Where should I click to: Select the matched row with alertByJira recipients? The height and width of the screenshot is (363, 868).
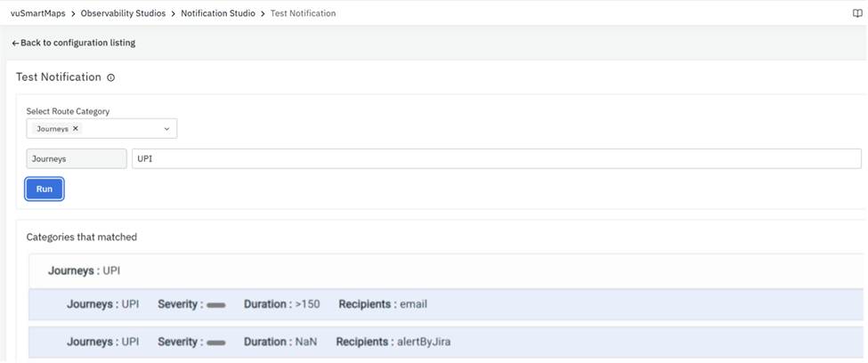(445, 342)
